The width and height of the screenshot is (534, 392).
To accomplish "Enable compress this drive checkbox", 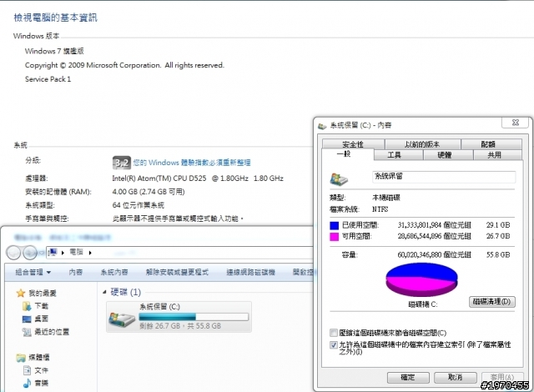I will click(334, 333).
